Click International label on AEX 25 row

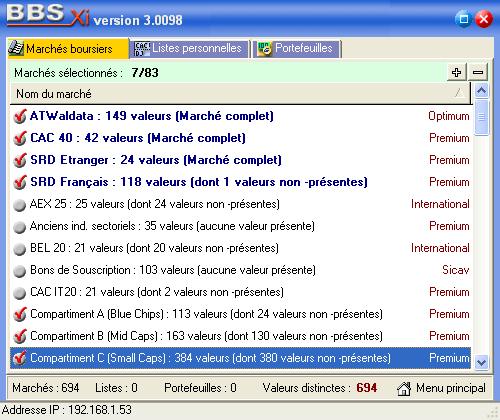[440, 204]
